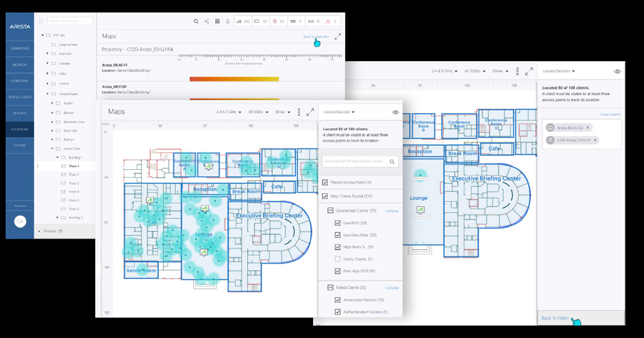The image size is (644, 338).
Task: Open vertical dots menu in right-side map window
Action: click(x=518, y=72)
